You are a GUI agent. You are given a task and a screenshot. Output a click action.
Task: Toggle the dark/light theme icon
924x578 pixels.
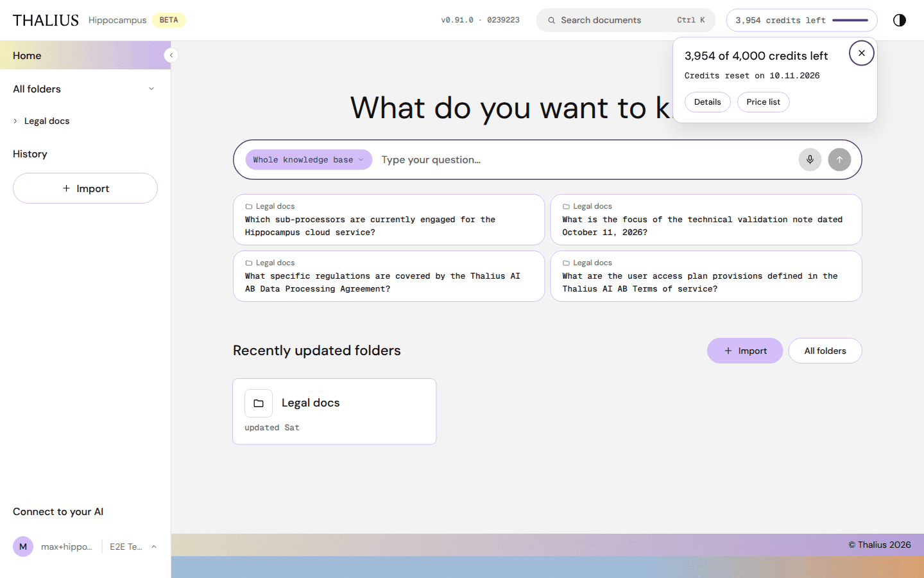(900, 20)
